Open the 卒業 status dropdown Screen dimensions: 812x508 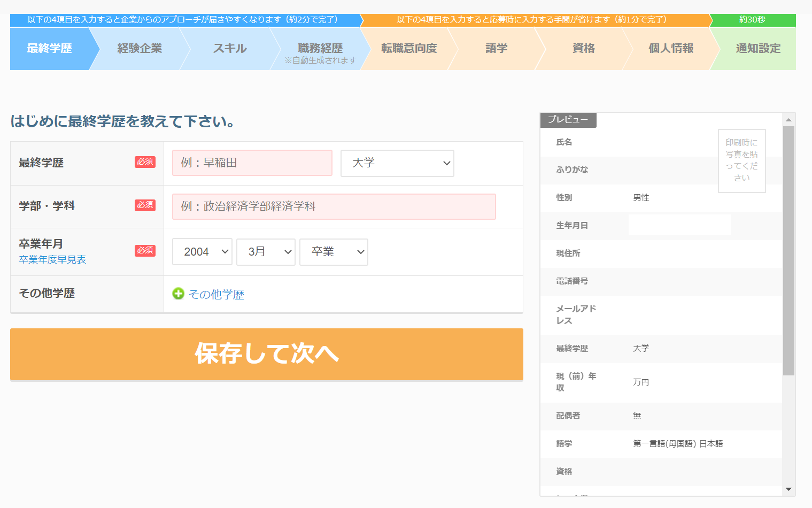pyautogui.click(x=334, y=252)
